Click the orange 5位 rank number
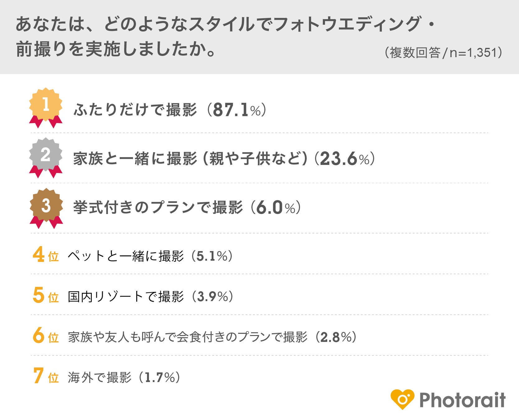Screen dimensions: 519x420 click(x=45, y=296)
